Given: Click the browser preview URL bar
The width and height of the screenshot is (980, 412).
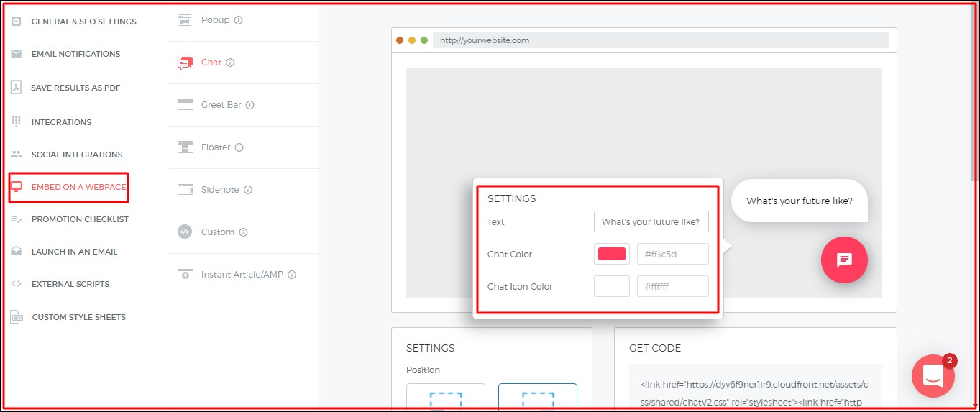Looking at the screenshot, I should pyautogui.click(x=660, y=40).
